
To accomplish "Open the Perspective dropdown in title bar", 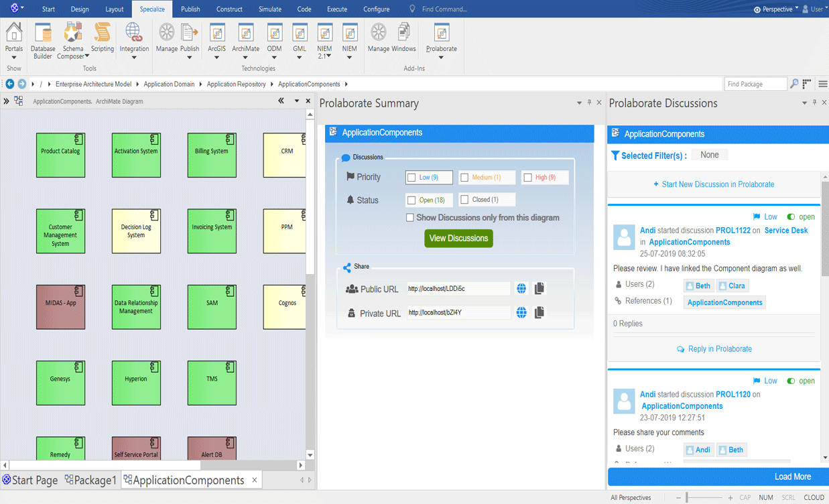I will [x=776, y=9].
